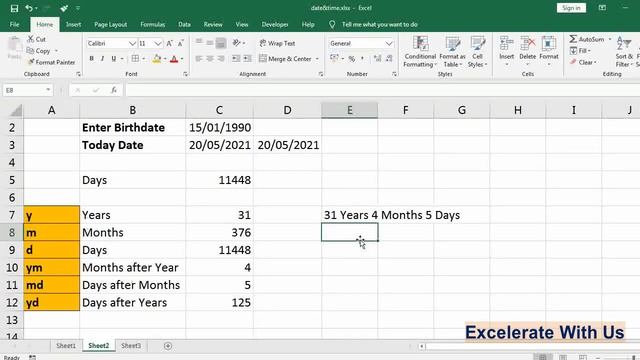640x360 pixels.
Task: Switch to the Insert tab
Action: tap(73, 24)
